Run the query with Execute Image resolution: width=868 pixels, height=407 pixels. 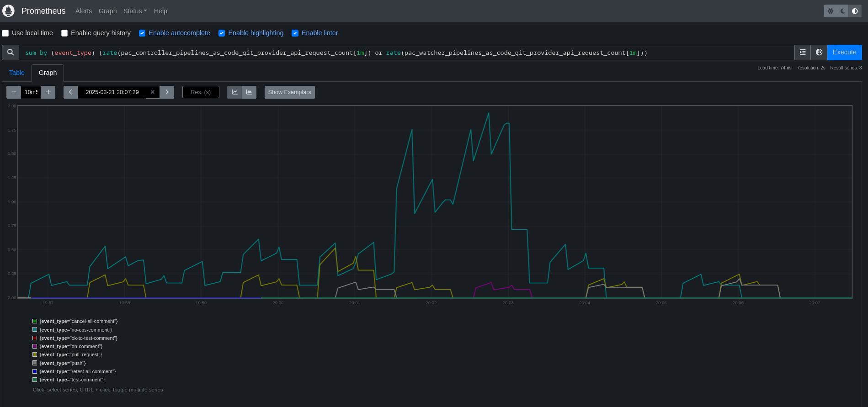tap(844, 53)
